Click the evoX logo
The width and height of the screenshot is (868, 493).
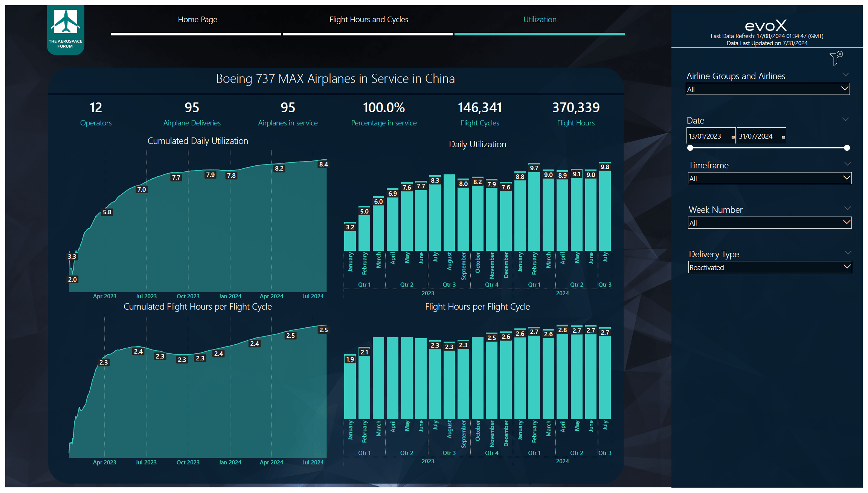coord(766,26)
